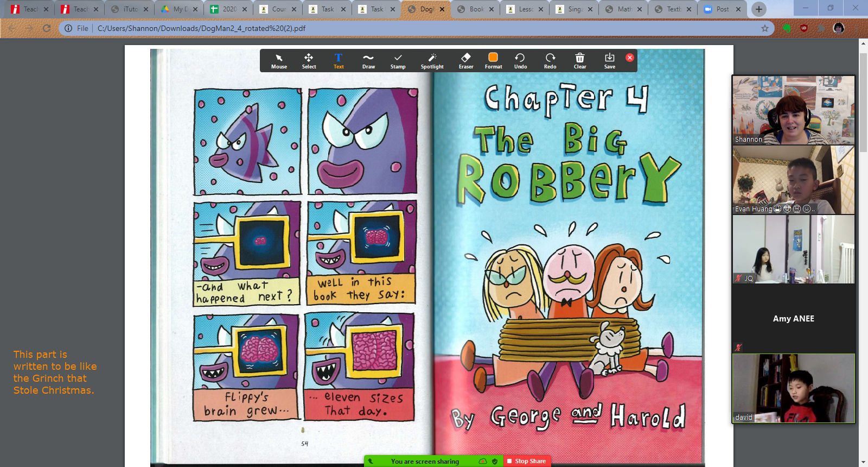Click page number 54 on the comic page
The image size is (868, 467).
coord(305,444)
